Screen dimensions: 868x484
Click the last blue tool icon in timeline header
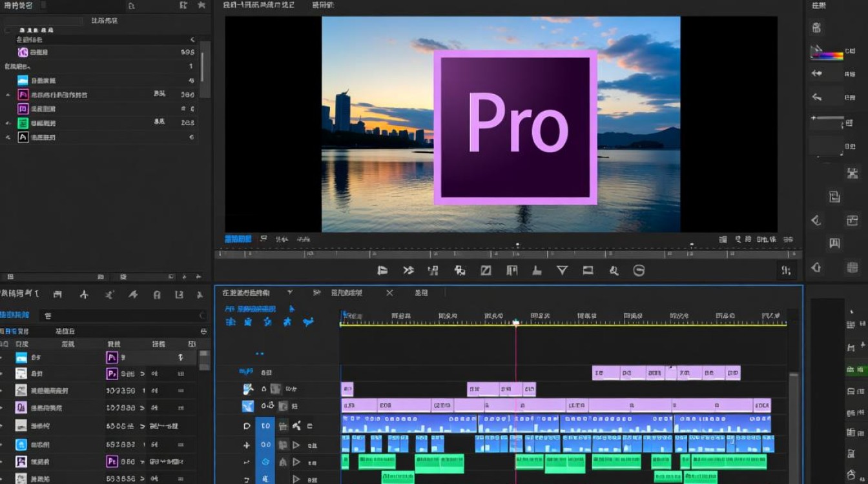(x=308, y=321)
